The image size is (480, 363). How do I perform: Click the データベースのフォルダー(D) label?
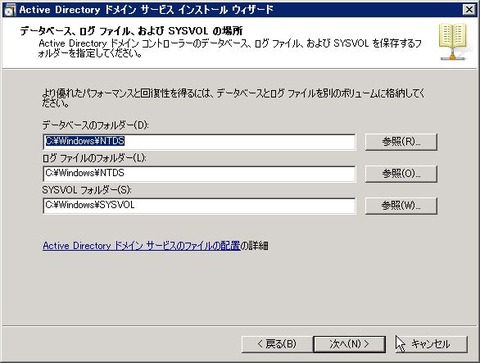point(95,125)
